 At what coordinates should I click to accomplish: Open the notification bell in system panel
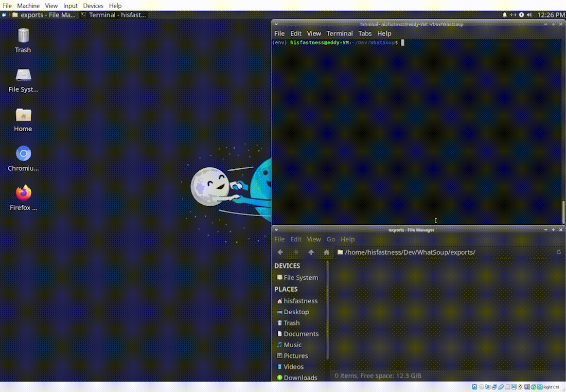point(505,15)
